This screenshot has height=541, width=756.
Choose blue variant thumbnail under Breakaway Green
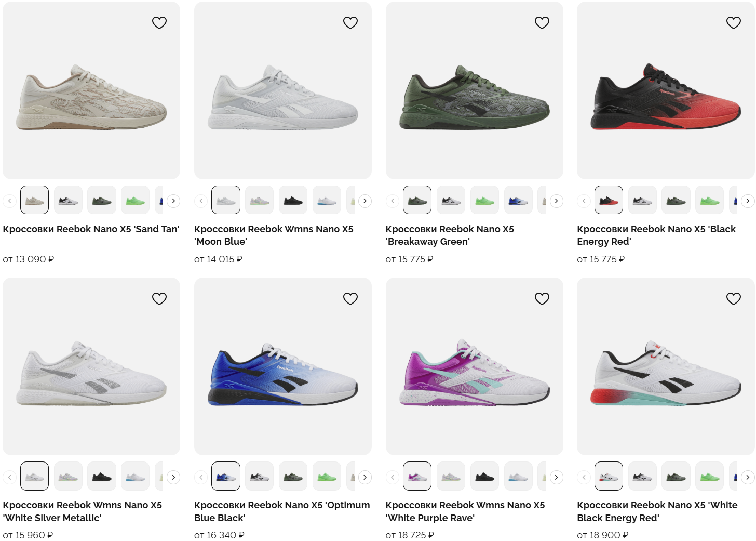518,200
